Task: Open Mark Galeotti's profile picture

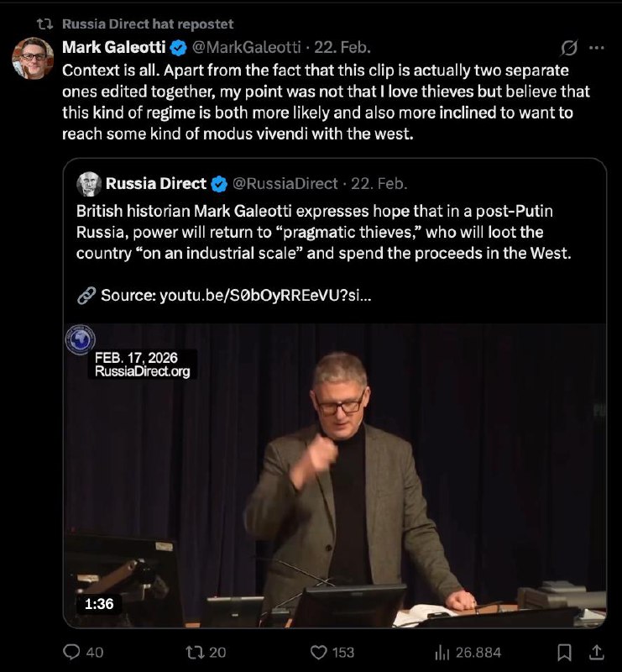Action: 33,59
